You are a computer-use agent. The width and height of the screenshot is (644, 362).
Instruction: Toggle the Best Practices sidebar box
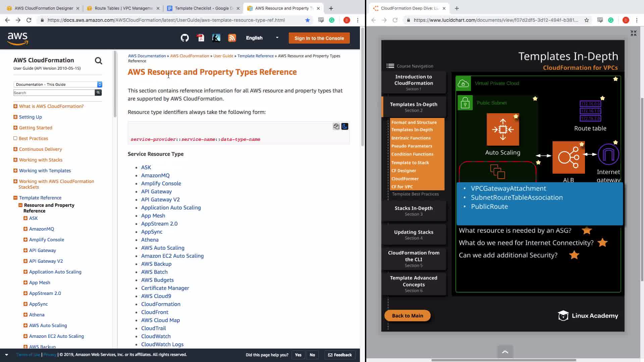(x=15, y=138)
